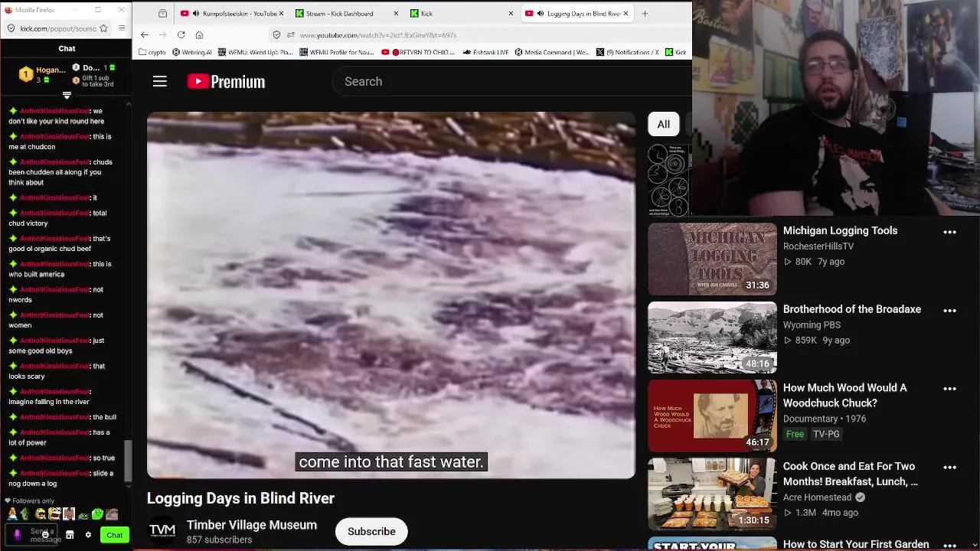This screenshot has height=551, width=980.
Task: Click the Logging Days video player
Action: pyautogui.click(x=390, y=295)
